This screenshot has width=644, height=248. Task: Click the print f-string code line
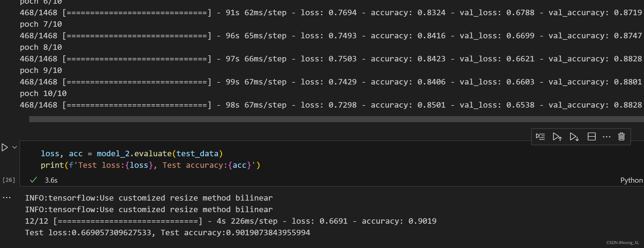[150, 165]
